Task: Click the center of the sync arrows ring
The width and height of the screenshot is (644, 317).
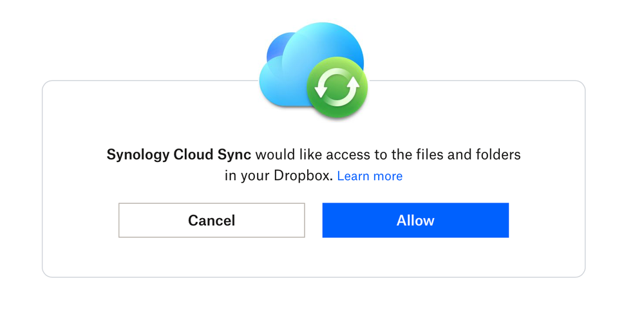Action: click(337, 87)
